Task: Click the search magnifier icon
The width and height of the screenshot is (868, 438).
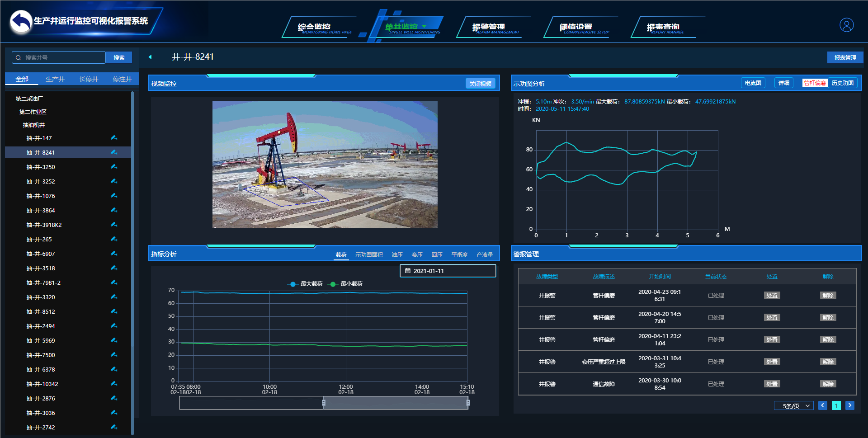Action: [19, 57]
